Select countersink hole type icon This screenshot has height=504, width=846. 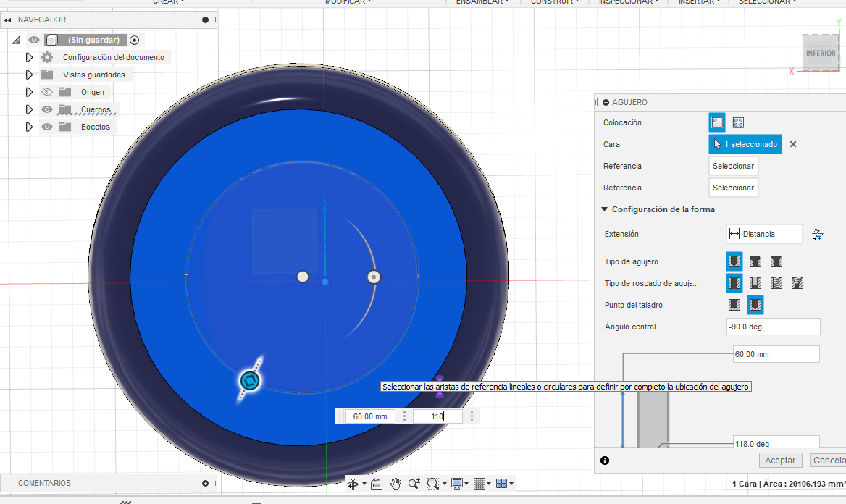pyautogui.click(x=776, y=261)
